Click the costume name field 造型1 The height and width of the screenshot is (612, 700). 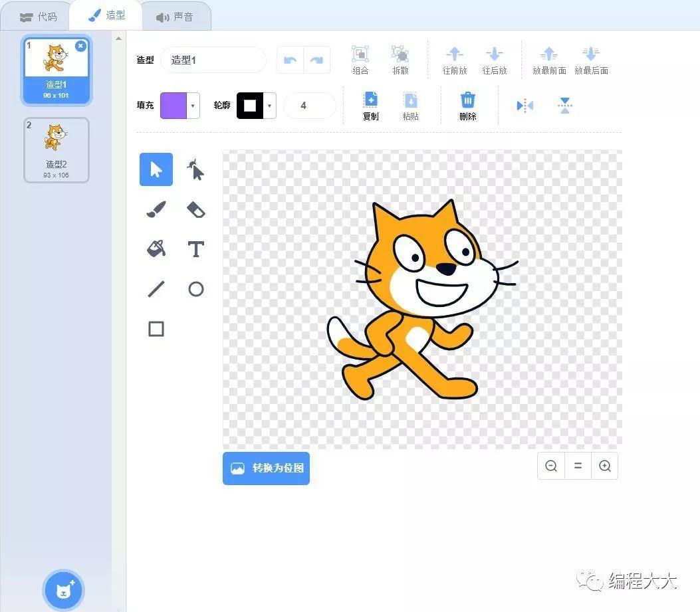[213, 60]
